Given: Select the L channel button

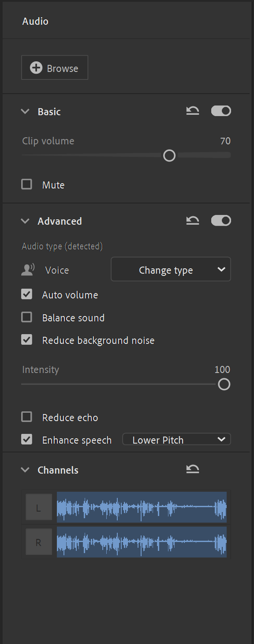Looking at the screenshot, I should [x=38, y=508].
